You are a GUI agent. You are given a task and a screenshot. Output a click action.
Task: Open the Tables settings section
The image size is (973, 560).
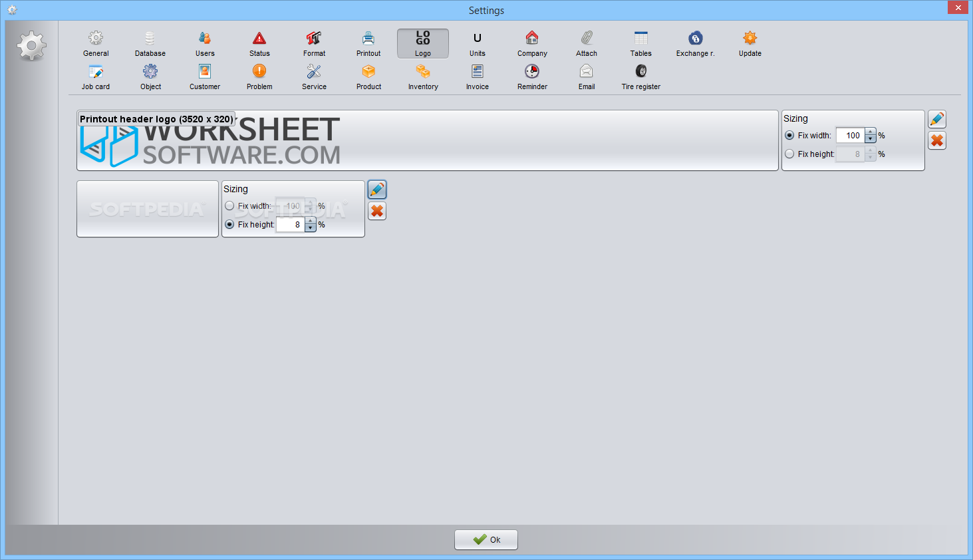641,44
